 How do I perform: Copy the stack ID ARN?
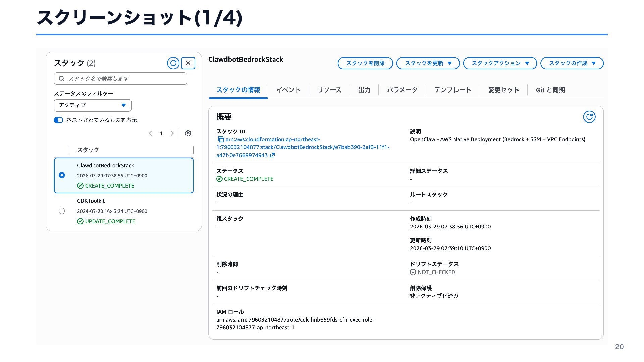221,139
